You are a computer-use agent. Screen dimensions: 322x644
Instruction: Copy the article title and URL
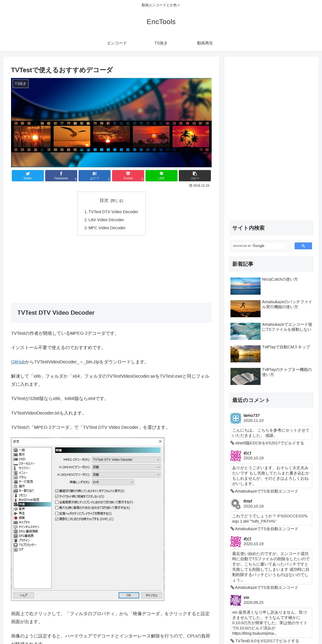click(x=195, y=176)
